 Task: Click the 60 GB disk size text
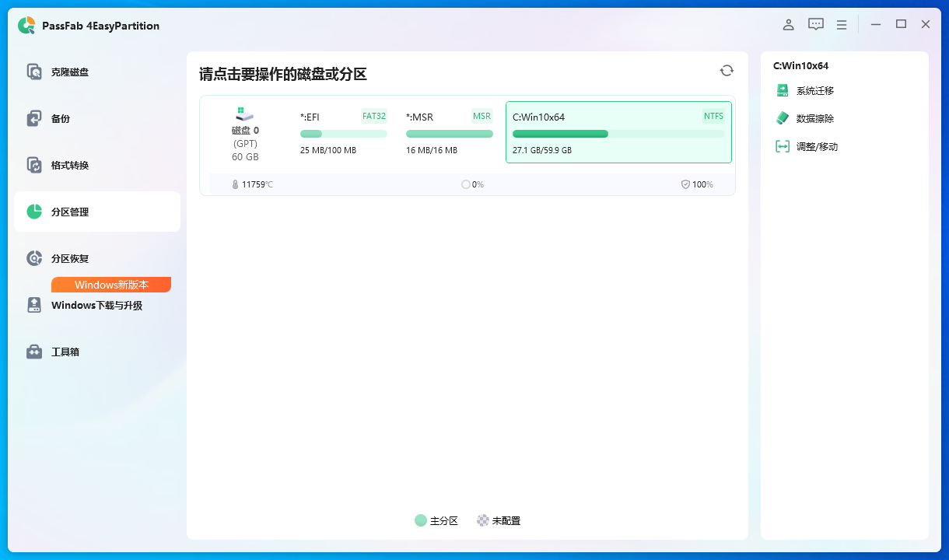(245, 157)
